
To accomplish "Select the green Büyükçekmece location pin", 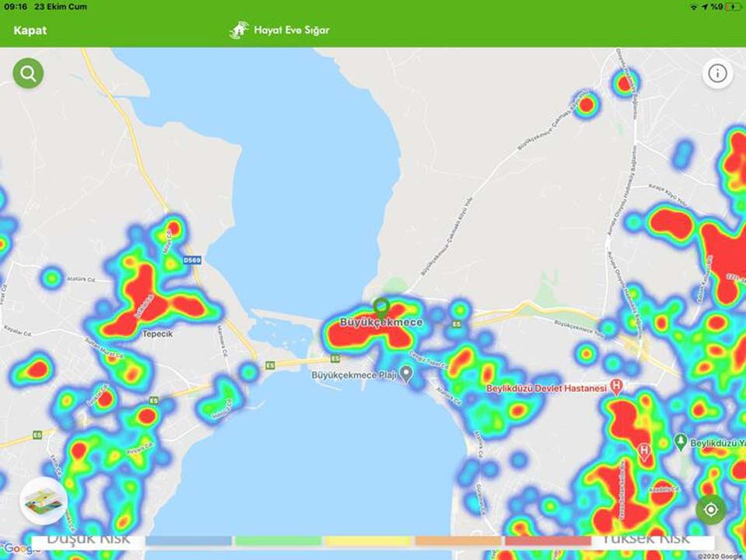I will click(382, 308).
